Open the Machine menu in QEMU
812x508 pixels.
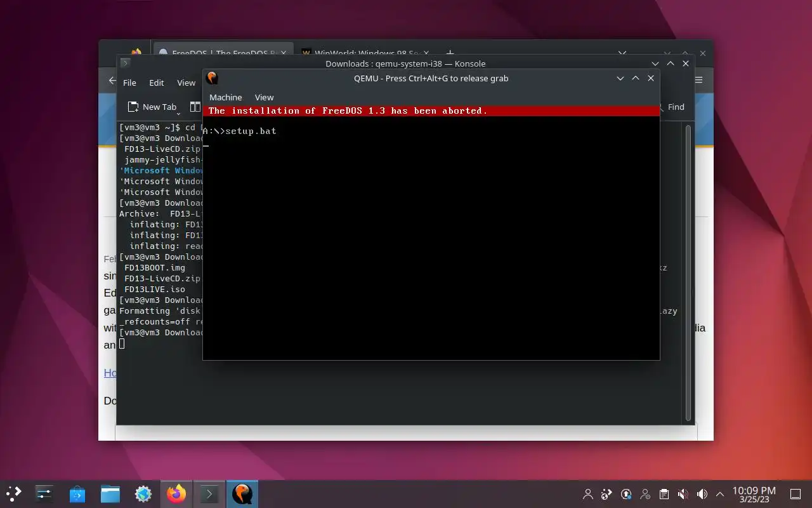[x=226, y=97]
